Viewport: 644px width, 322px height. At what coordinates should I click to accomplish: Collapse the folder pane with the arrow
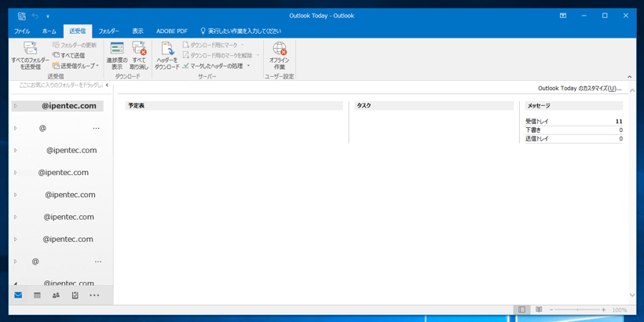tap(107, 86)
